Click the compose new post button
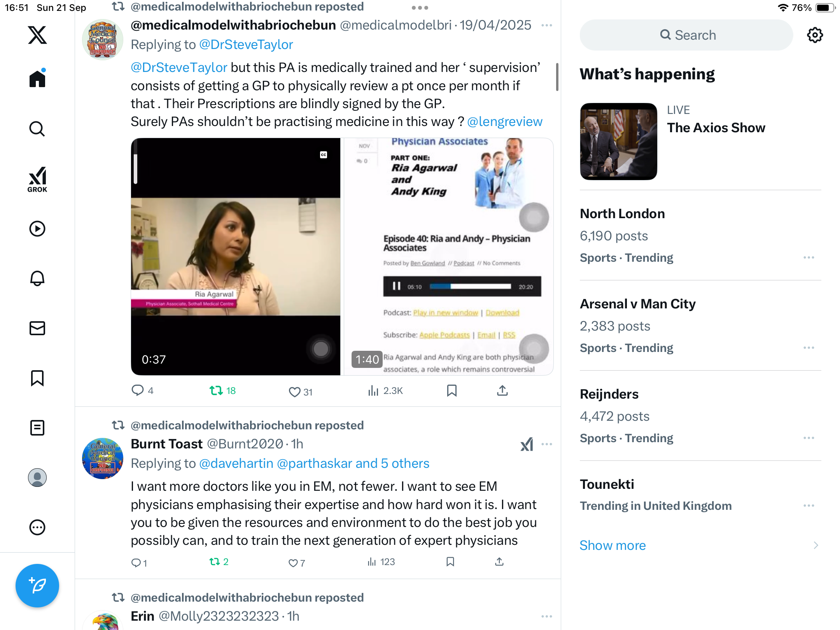 [37, 585]
